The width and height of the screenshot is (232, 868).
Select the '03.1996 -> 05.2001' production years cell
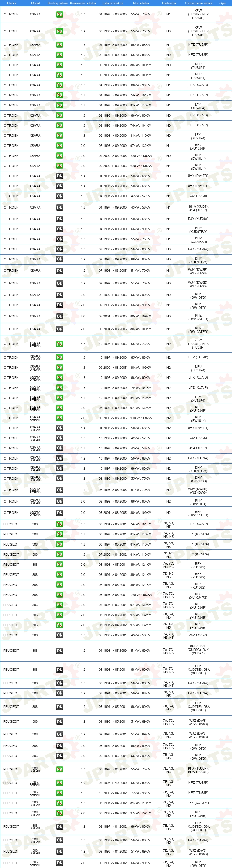113,595
